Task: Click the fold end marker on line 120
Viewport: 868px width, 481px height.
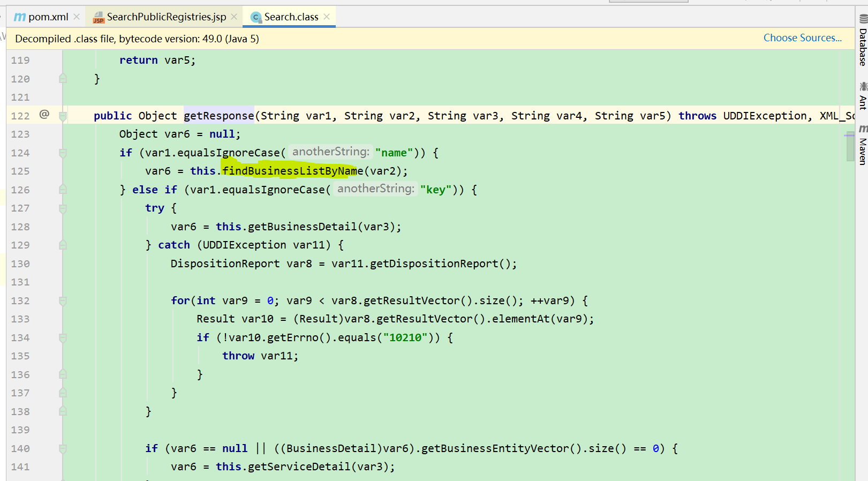Action: pos(63,79)
